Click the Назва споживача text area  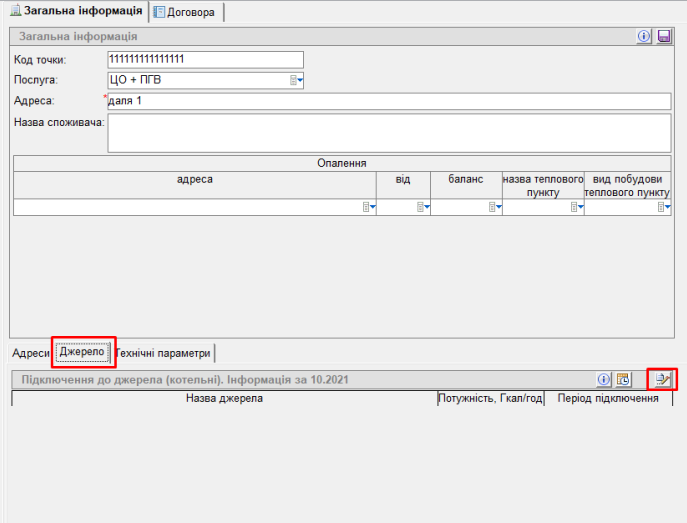[x=388, y=133]
